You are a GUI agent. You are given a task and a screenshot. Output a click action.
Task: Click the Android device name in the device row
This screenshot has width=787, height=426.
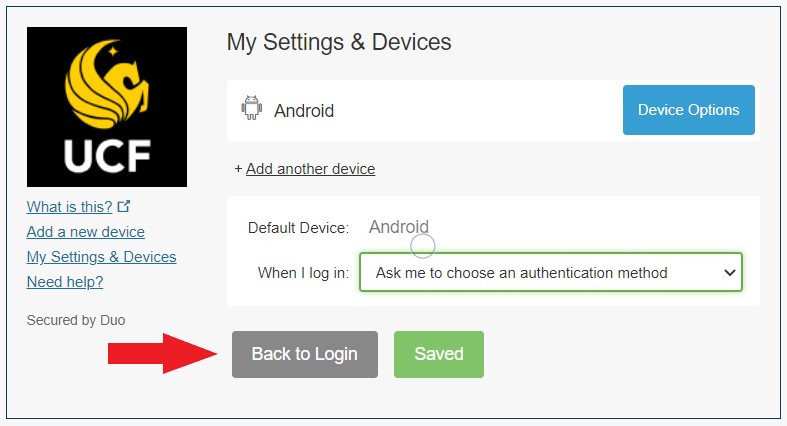(304, 111)
